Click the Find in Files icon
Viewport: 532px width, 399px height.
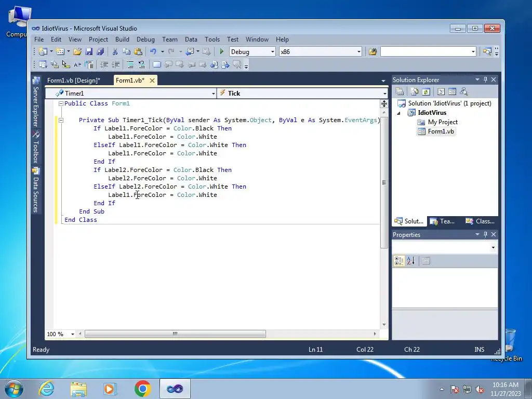tap(373, 51)
